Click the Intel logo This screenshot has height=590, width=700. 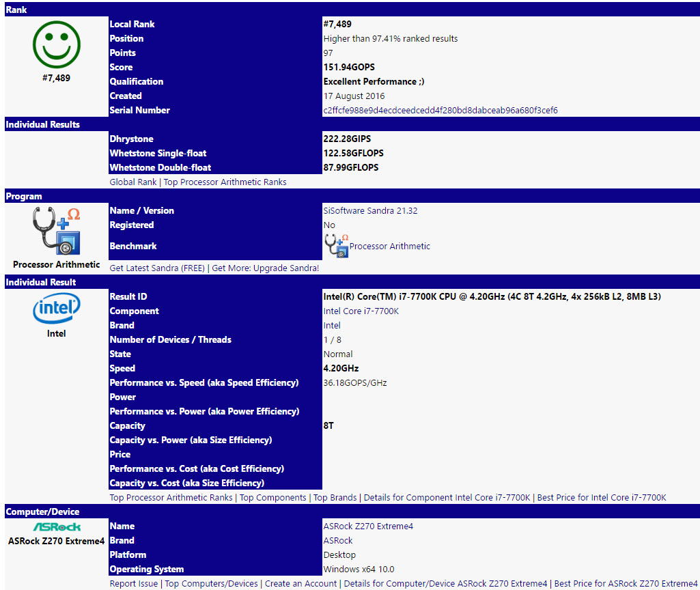56,309
